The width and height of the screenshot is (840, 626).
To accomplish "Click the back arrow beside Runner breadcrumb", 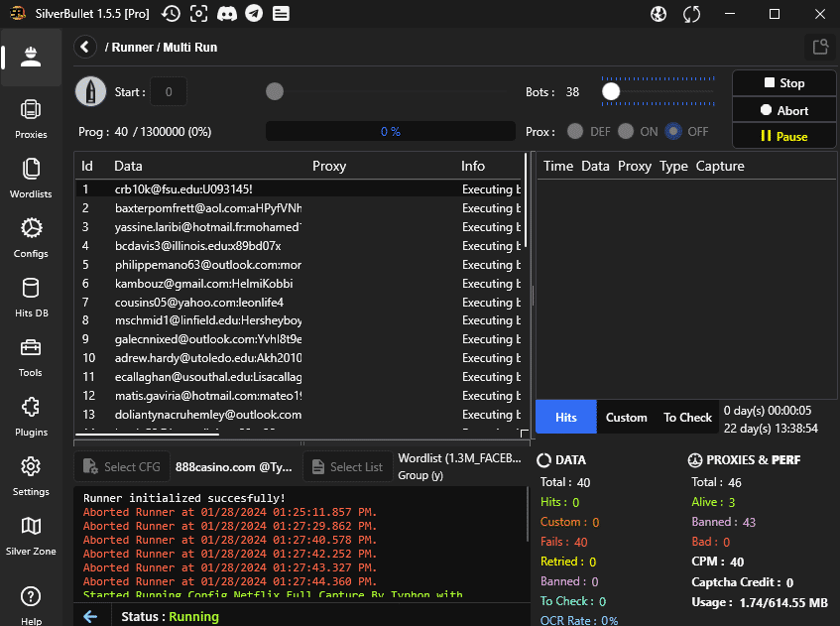I will (x=85, y=47).
